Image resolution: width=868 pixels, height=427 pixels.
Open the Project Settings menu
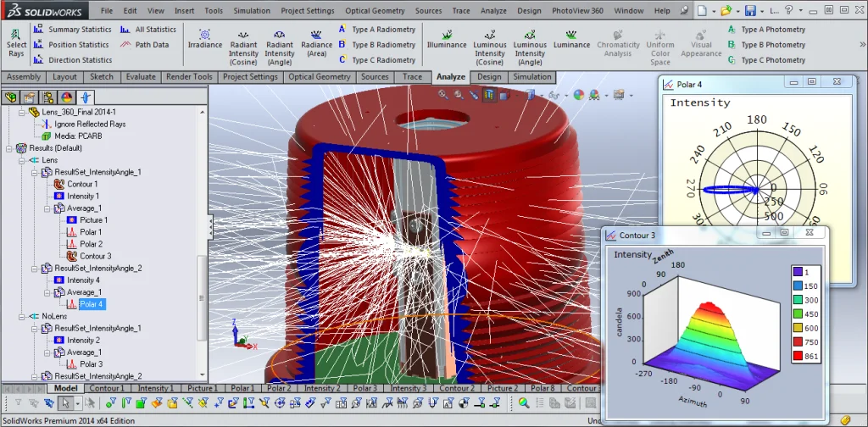coord(307,10)
